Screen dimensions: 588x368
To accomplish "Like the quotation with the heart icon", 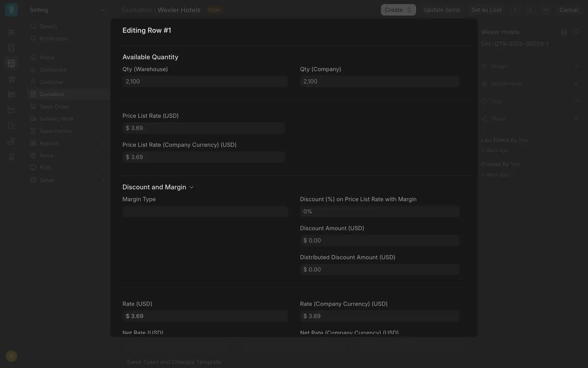I will (576, 32).
